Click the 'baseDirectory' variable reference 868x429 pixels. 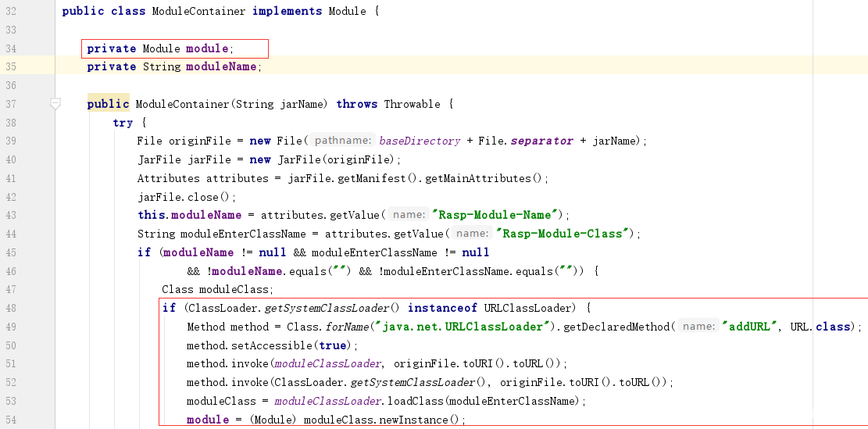pyautogui.click(x=420, y=141)
